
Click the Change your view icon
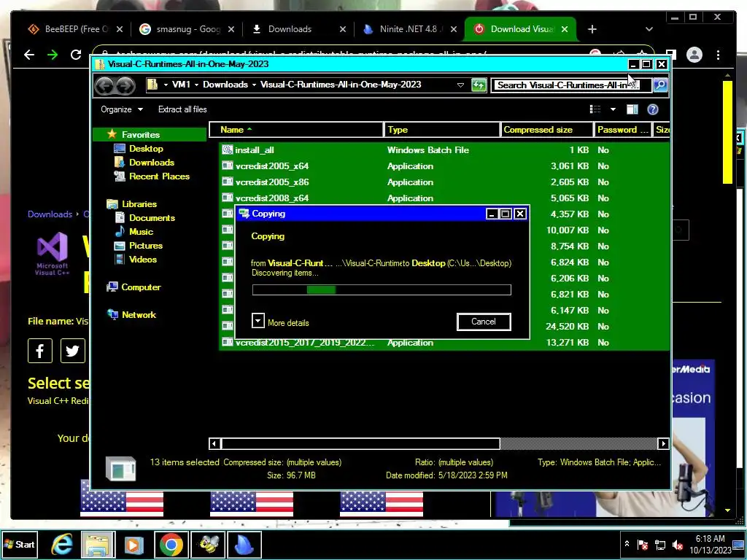tap(595, 109)
